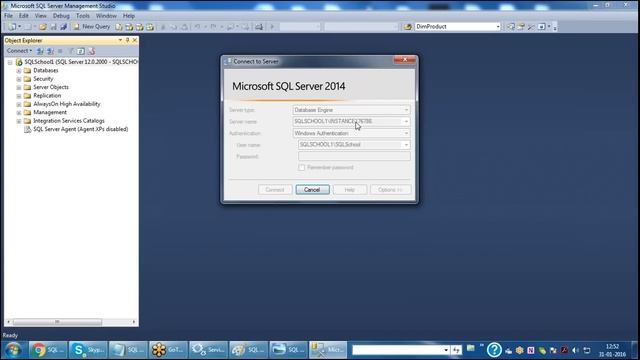This screenshot has width=640, height=360.
Task: Open the Skype taskbar button
Action: 88,350
